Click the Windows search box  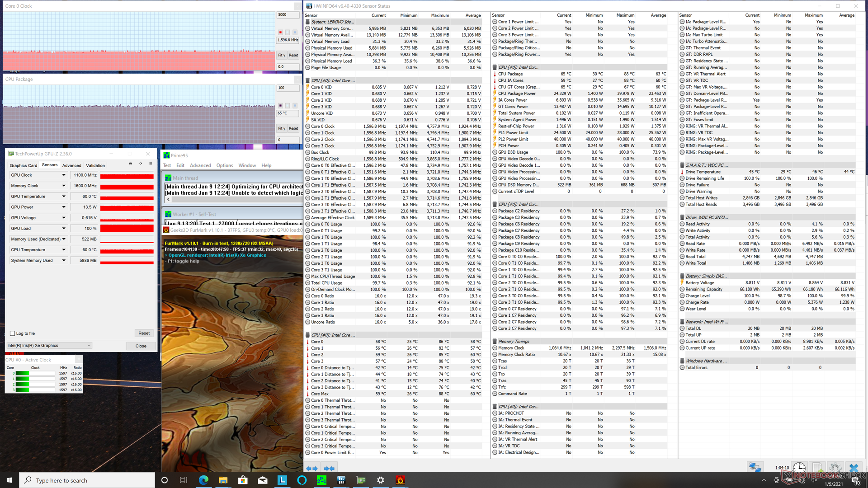coord(87,480)
